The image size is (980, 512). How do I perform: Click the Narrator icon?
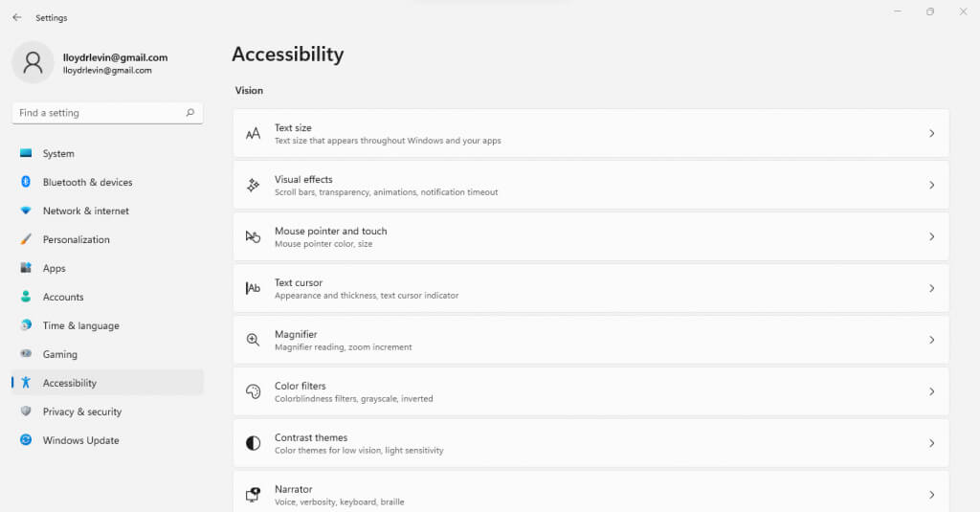click(x=253, y=495)
